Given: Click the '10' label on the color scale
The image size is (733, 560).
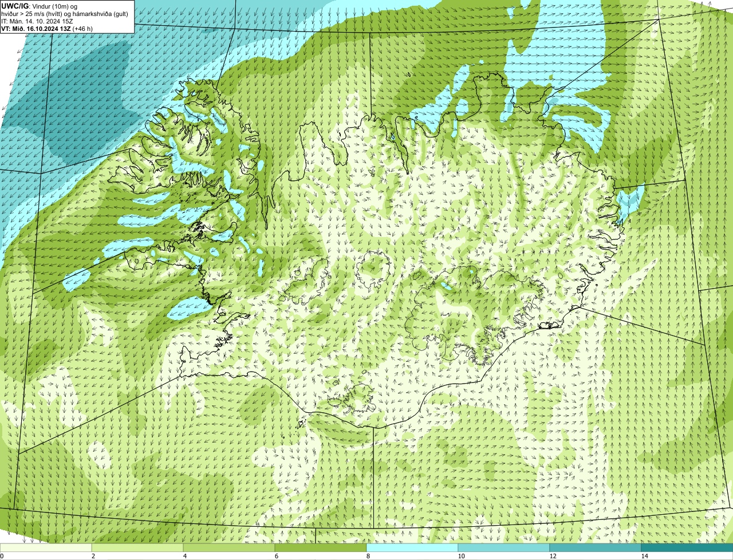Looking at the screenshot, I should (461, 556).
